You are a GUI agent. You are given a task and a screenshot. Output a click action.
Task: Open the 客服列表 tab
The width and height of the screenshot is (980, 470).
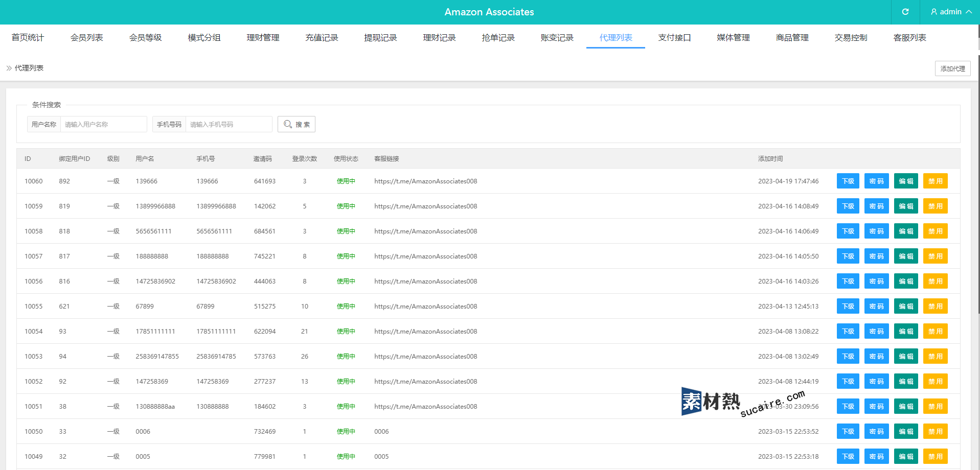click(x=910, y=37)
